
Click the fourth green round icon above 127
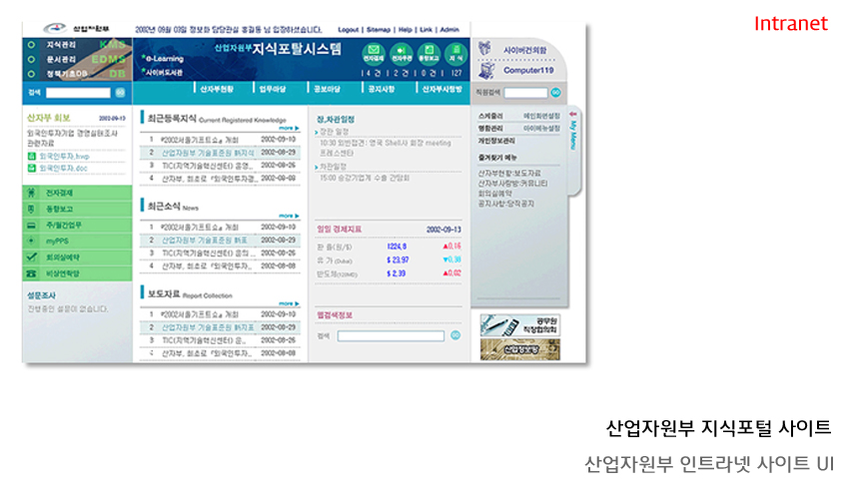(x=455, y=53)
